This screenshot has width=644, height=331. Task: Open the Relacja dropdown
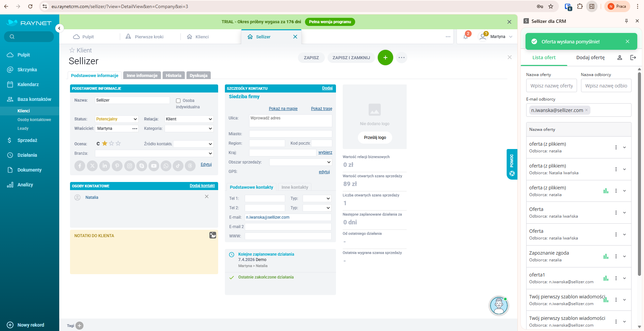189,119
